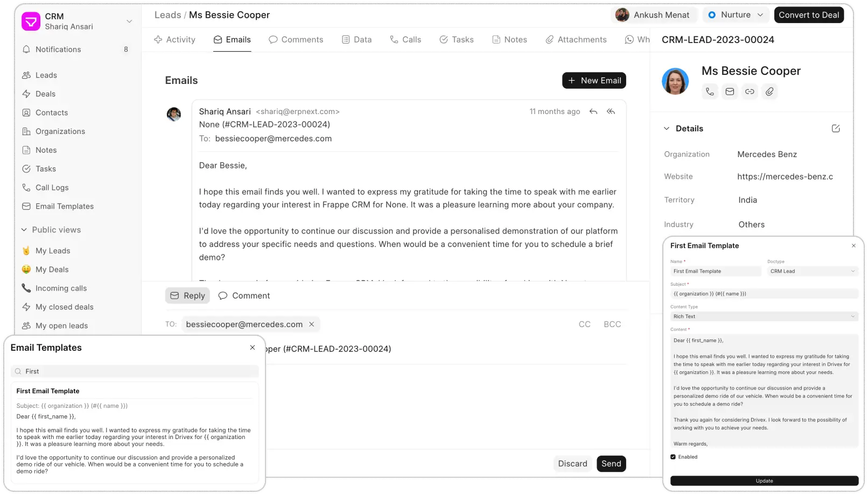Open the Attachments tab

pos(576,40)
